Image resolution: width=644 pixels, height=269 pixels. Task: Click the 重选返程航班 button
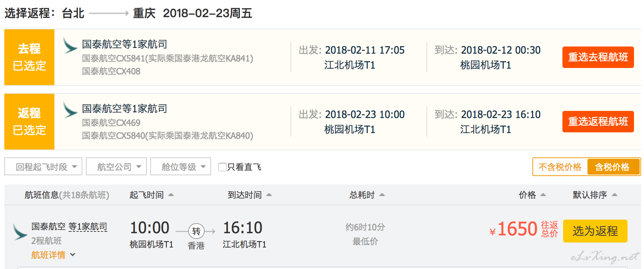point(598,122)
